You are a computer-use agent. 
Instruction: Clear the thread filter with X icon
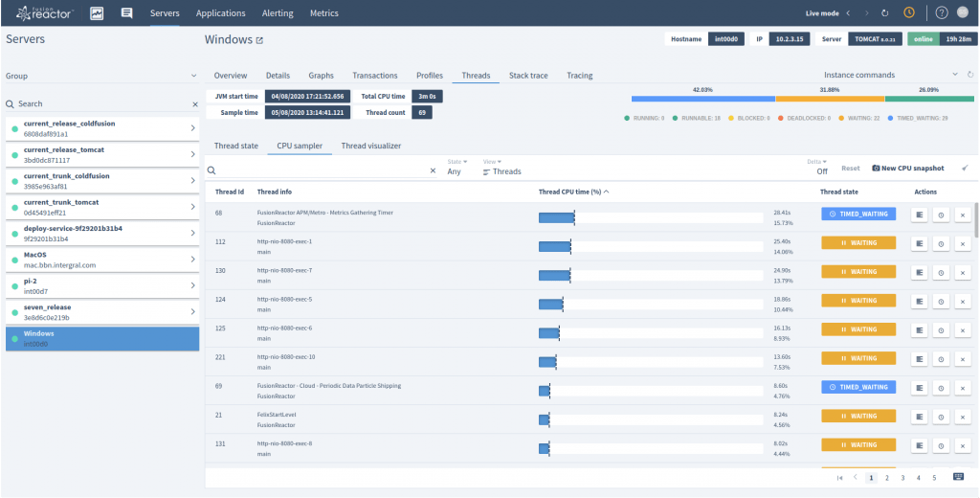tap(434, 170)
